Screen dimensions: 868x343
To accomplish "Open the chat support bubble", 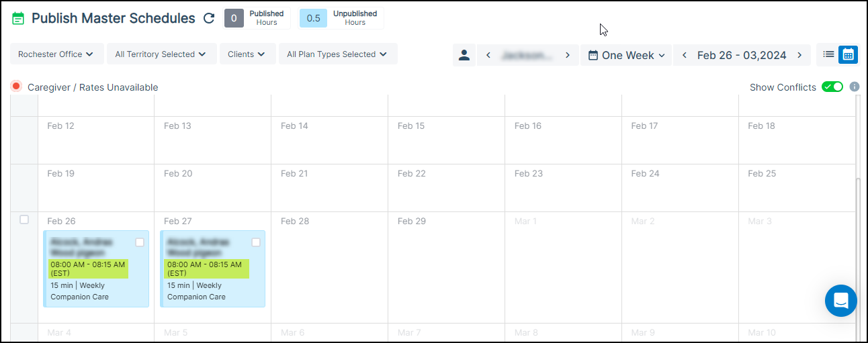I will [840, 301].
